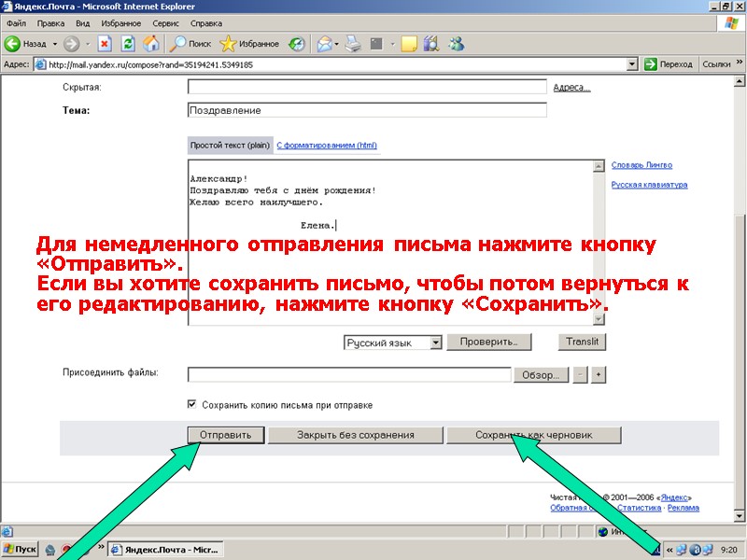Click the Translit button

pyautogui.click(x=582, y=342)
